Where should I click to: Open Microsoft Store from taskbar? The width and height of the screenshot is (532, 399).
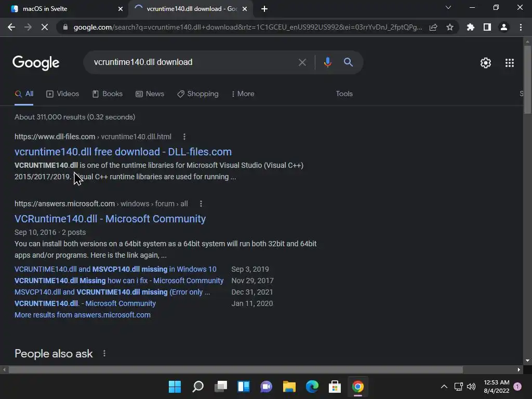(x=335, y=387)
